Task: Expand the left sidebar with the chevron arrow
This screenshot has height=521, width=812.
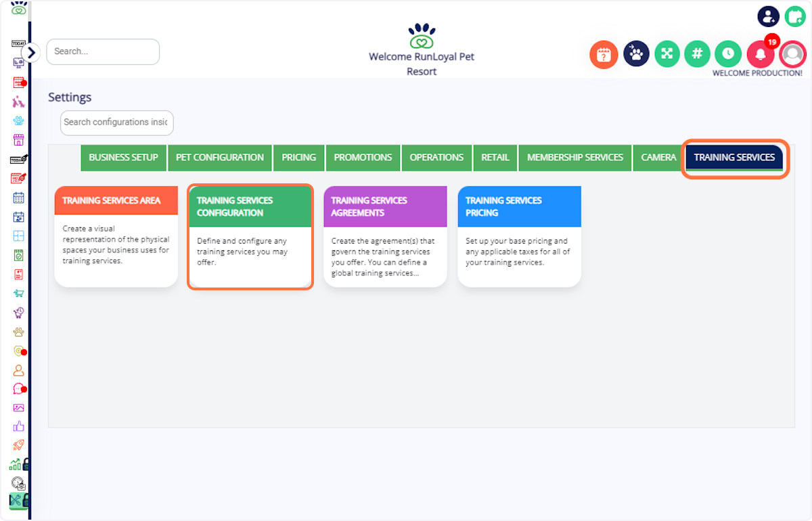Action: [31, 51]
